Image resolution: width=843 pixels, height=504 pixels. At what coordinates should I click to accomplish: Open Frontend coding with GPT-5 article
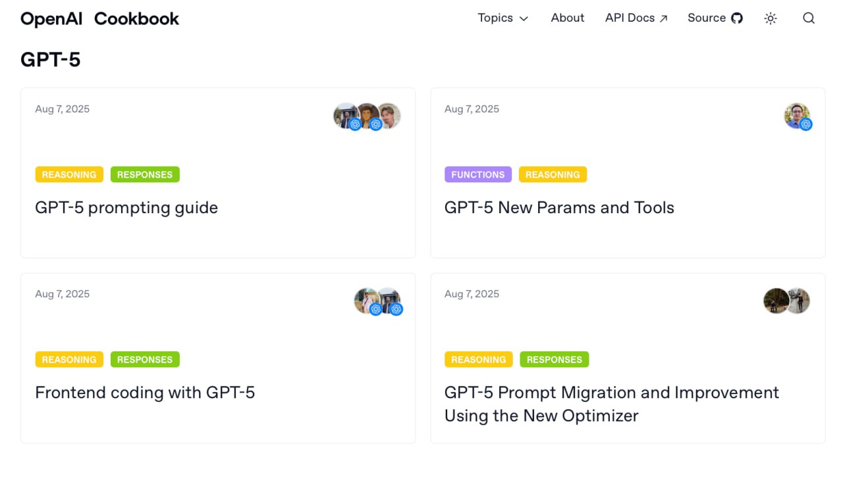click(x=145, y=393)
